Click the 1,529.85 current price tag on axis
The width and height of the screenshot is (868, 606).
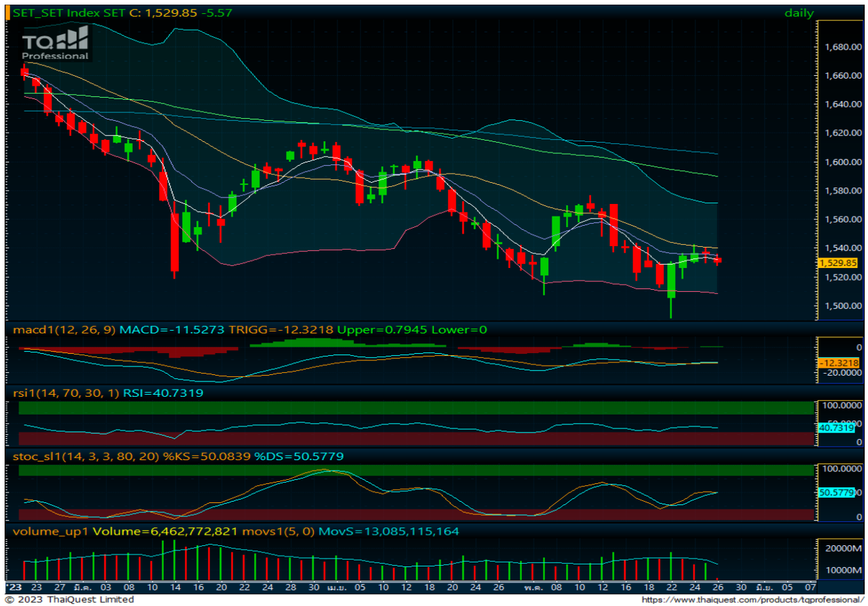[x=838, y=263]
